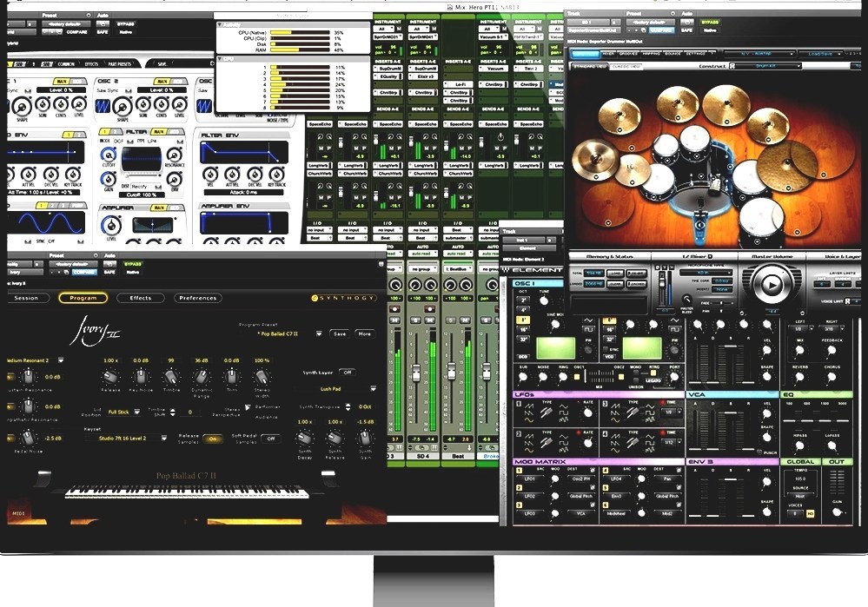Click the Save button next to Pop Ballad preset
The image size is (868, 607).
pyautogui.click(x=340, y=333)
